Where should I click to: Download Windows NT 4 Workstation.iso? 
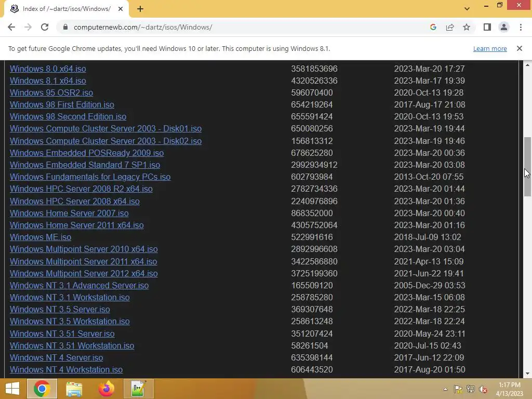click(66, 369)
